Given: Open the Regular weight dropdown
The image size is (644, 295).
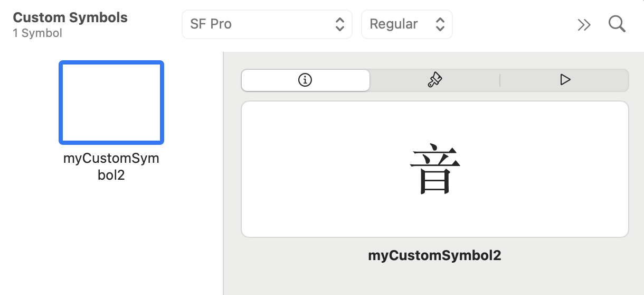Looking at the screenshot, I should tap(406, 24).
